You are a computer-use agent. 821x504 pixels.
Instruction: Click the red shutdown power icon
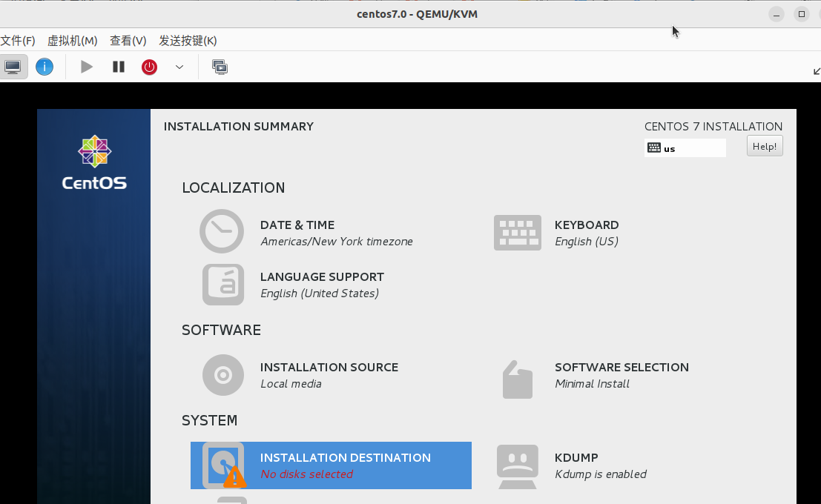click(150, 67)
